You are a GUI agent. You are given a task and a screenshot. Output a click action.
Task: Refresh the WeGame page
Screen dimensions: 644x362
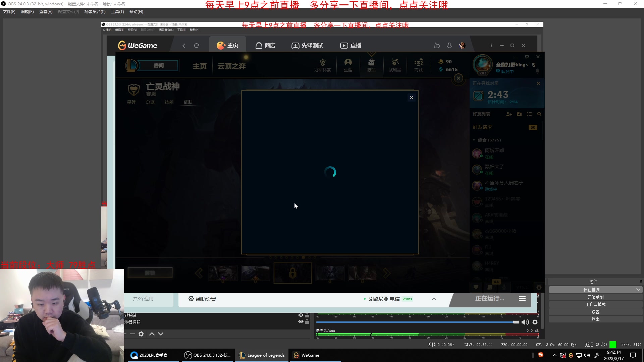click(197, 46)
